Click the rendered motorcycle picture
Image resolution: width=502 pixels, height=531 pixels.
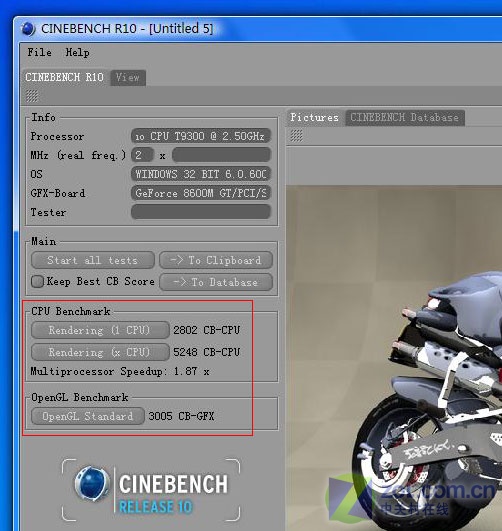point(394,358)
